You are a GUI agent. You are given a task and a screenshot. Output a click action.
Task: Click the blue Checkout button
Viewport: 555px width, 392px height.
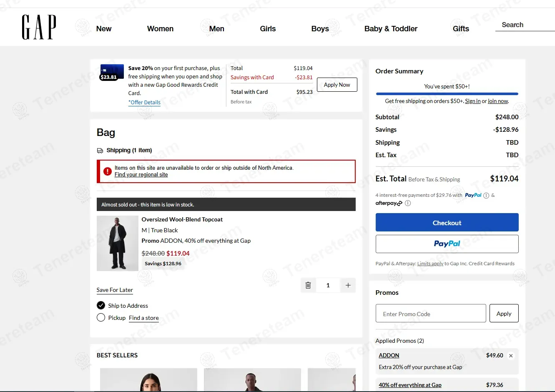point(447,223)
